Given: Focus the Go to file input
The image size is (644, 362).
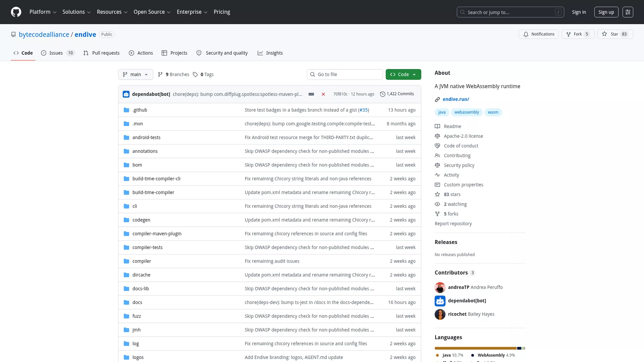Looking at the screenshot, I should coord(345,74).
